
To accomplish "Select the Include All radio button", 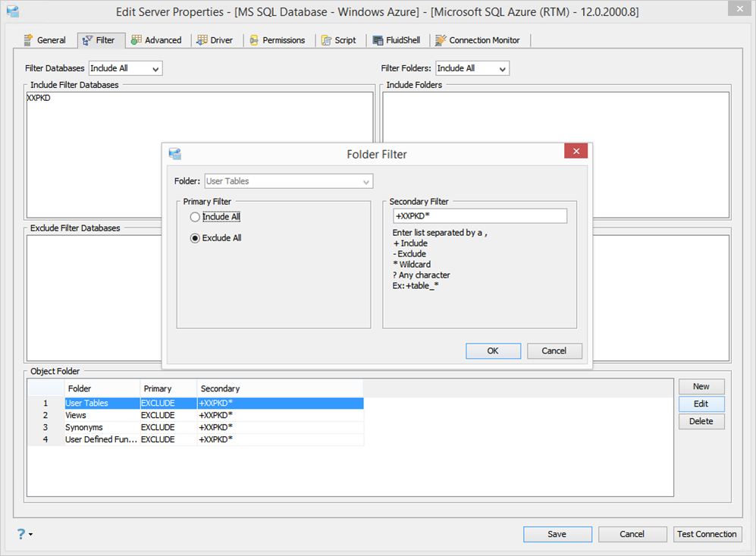I will point(195,217).
